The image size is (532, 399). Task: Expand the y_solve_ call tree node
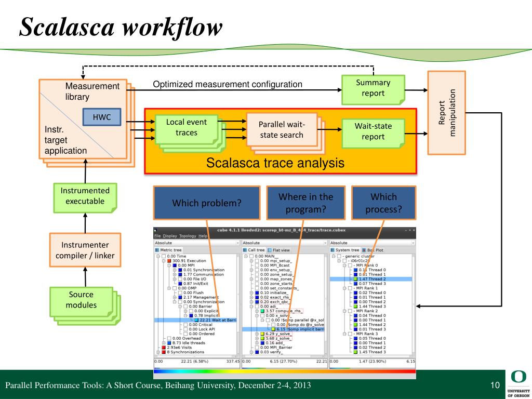click(257, 334)
